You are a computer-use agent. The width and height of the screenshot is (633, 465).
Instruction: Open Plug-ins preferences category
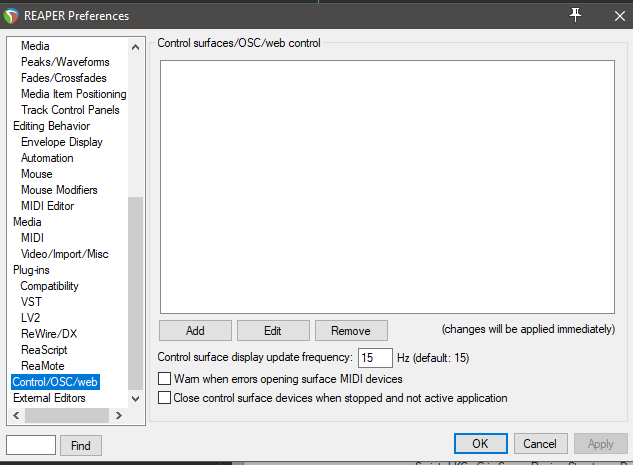pos(31,270)
